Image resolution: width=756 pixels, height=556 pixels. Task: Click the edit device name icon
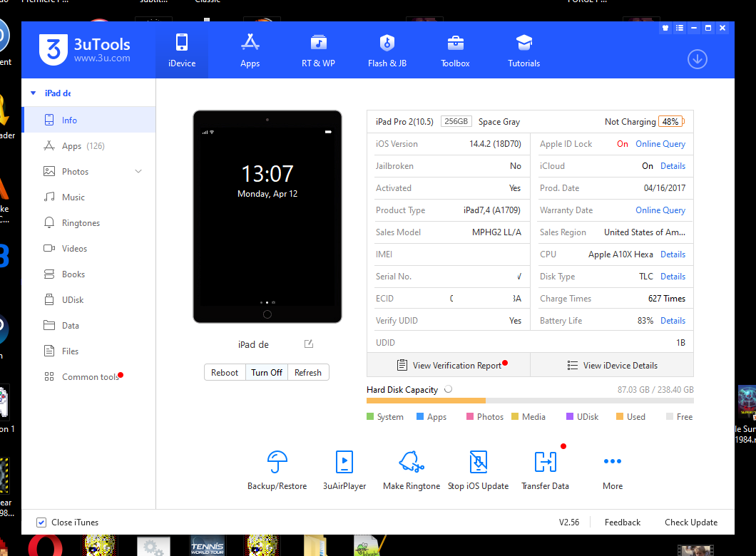tap(309, 344)
